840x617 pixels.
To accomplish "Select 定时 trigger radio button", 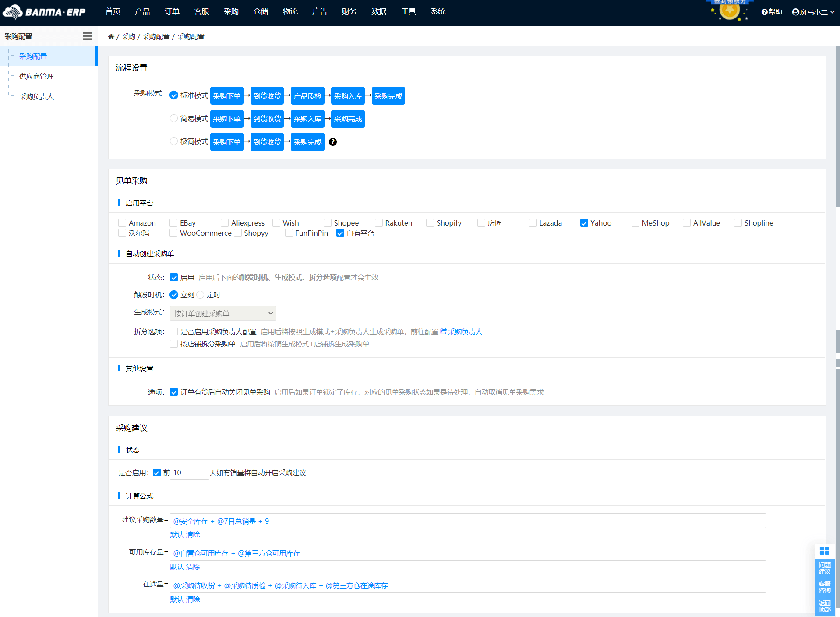I will click(x=200, y=295).
